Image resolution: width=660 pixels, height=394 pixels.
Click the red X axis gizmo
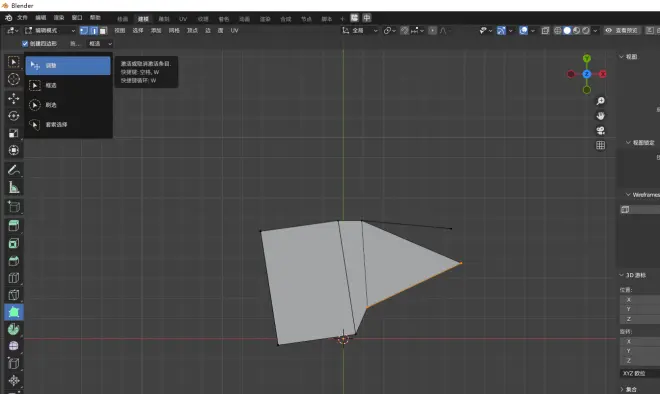click(x=603, y=74)
